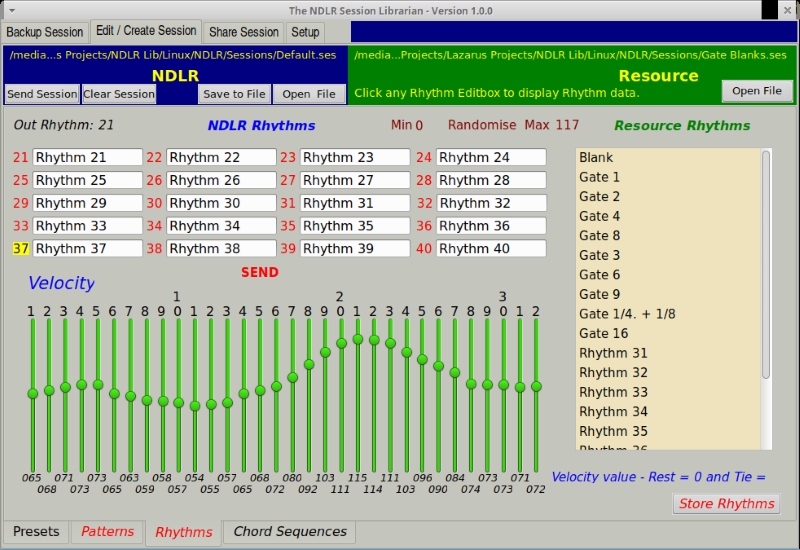
Task: Switch to the Presets bottom tab
Action: coord(36,532)
